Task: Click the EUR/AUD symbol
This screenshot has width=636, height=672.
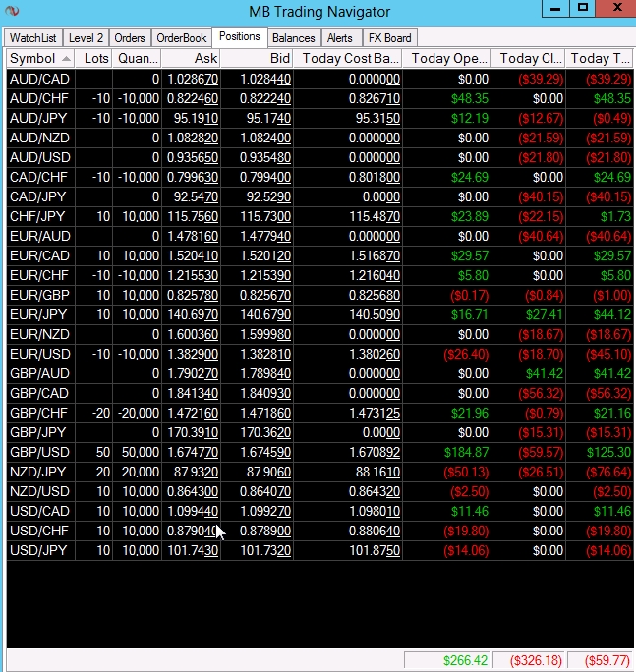Action: (x=40, y=236)
